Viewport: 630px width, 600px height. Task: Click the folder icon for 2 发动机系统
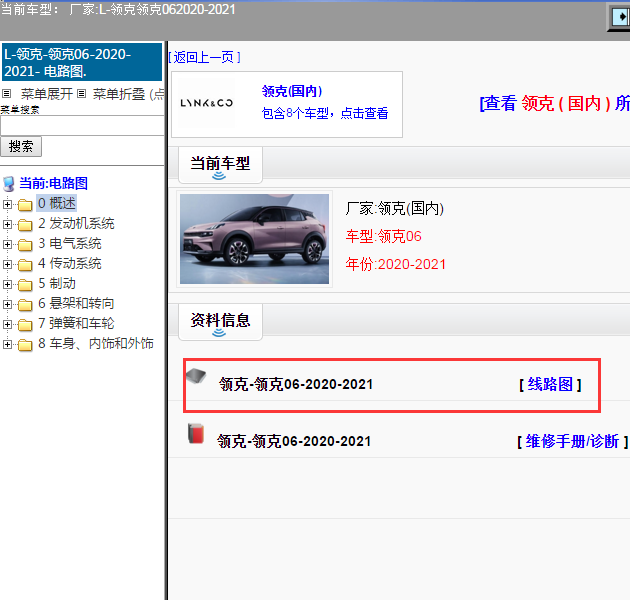pyautogui.click(x=25, y=225)
